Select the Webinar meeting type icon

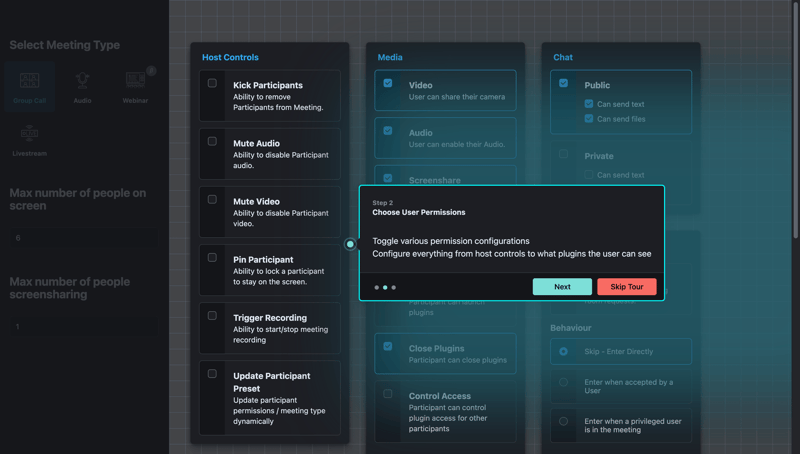(x=135, y=87)
